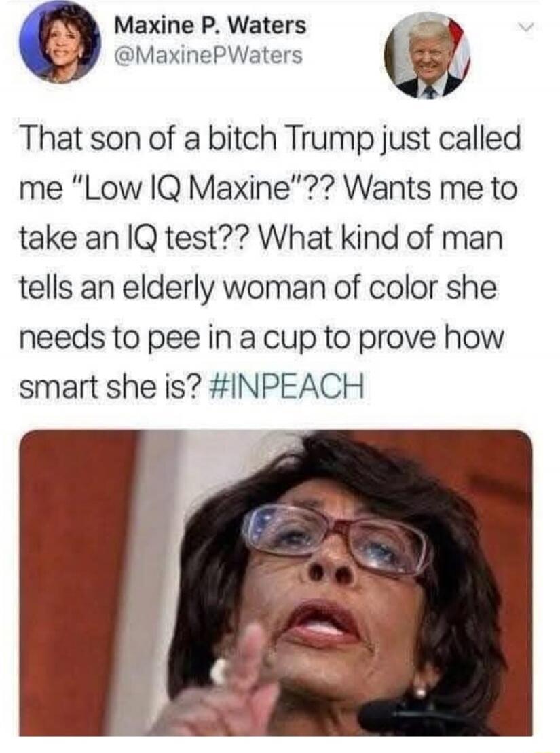Image resolution: width=560 pixels, height=753 pixels.
Task: Click the tweet line starting "That son of"
Action: (x=269, y=139)
